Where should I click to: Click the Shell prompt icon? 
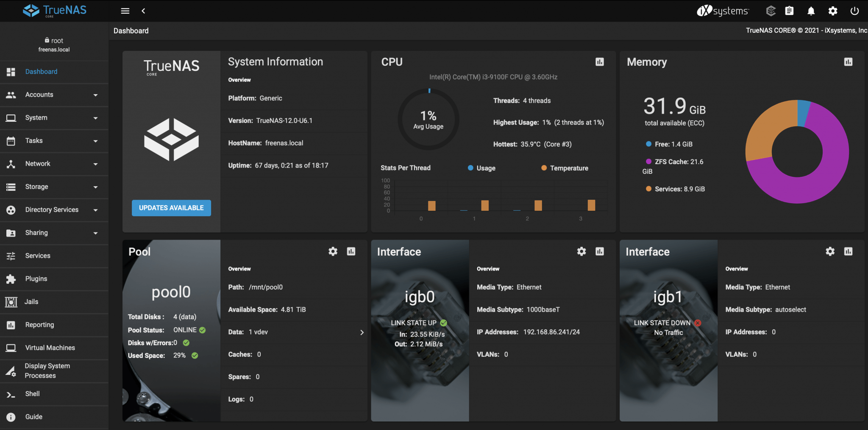coord(11,394)
